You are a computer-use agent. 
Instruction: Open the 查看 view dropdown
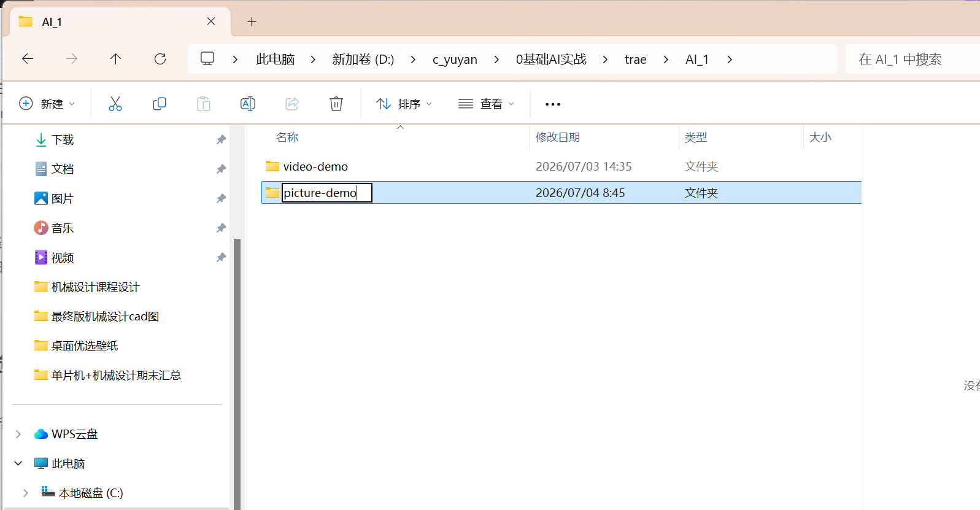[486, 104]
